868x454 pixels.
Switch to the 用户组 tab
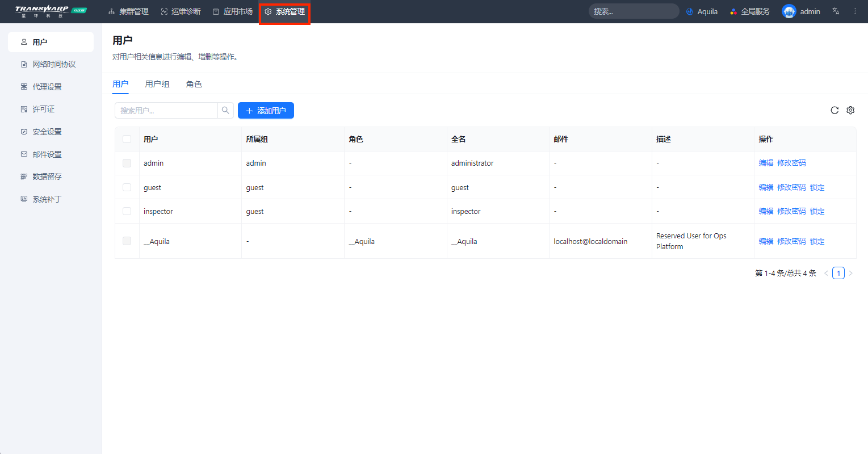coord(157,84)
